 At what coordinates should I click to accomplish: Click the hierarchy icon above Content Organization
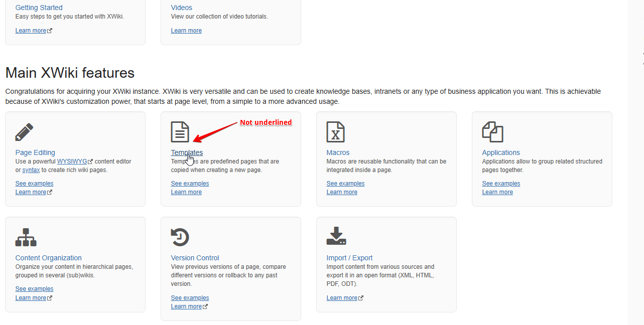click(26, 237)
